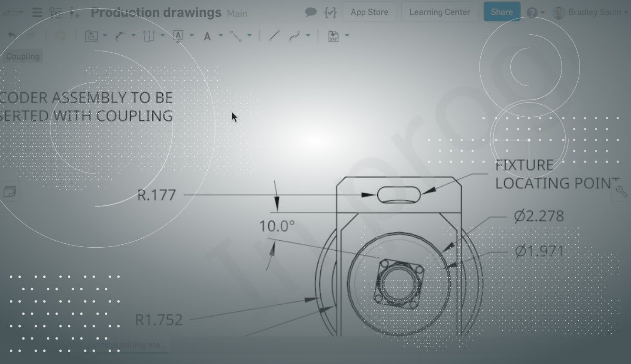
Task: Click the undo arrow in the toolbar
Action: coord(12,36)
